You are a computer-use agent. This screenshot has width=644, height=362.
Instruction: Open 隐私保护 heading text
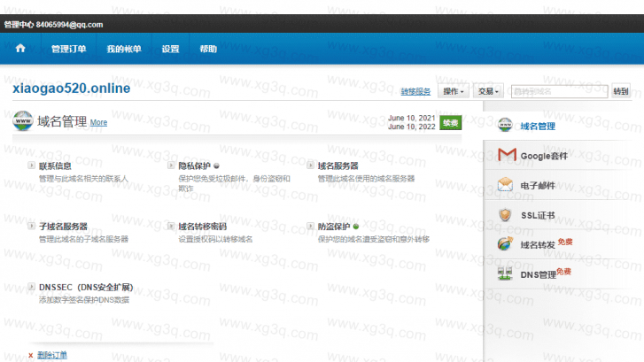(x=194, y=166)
